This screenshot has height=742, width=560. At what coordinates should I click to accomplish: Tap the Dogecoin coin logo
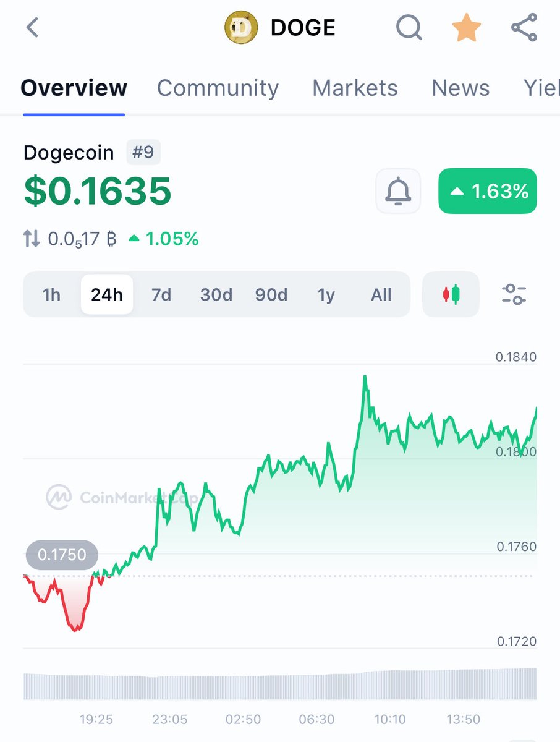point(240,28)
